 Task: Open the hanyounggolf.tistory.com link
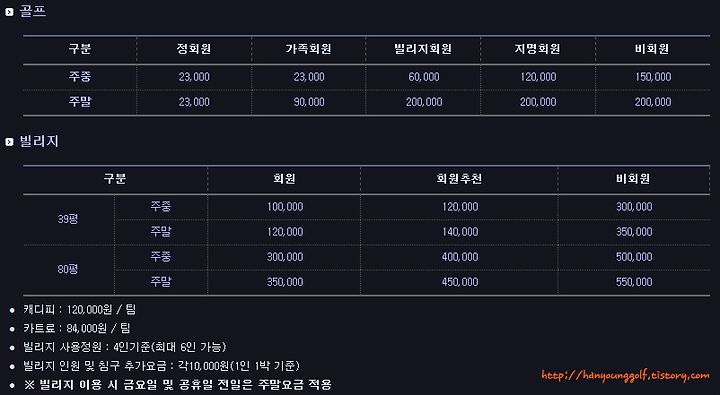point(625,376)
